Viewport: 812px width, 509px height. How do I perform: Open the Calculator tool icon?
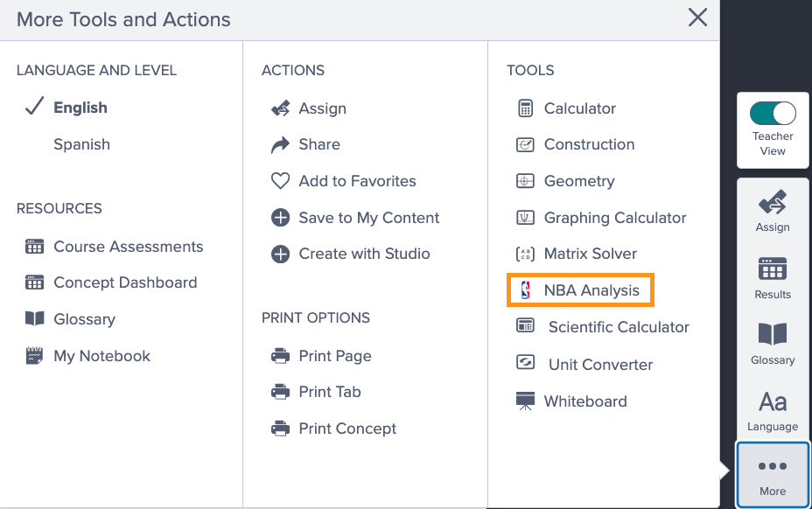point(525,108)
